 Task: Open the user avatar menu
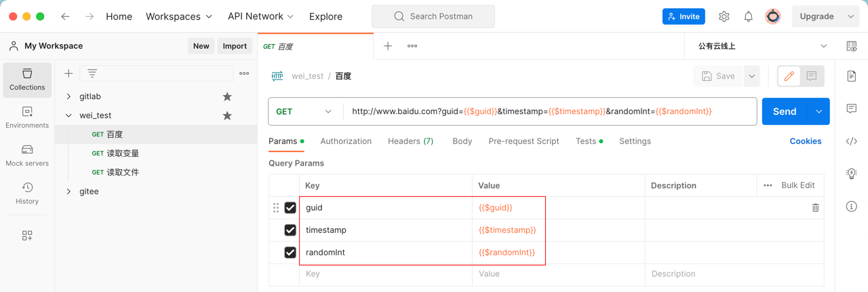click(773, 16)
